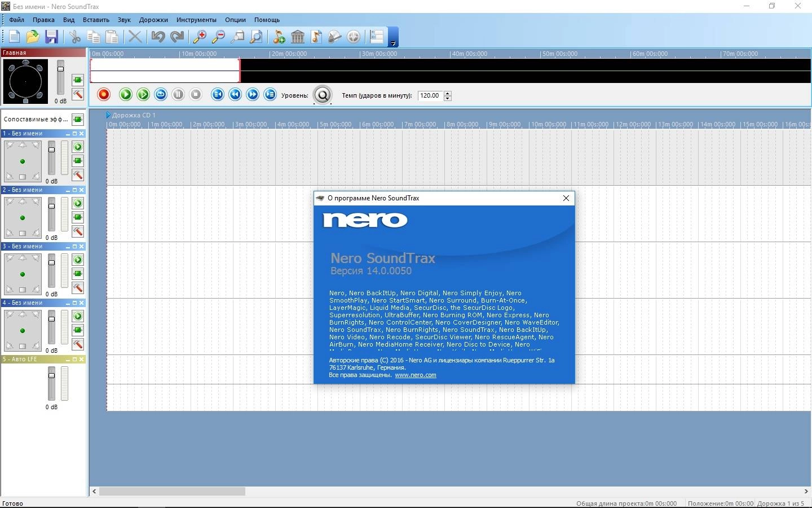Insert an audio file with the note-plus icon
The image size is (812, 508).
(x=279, y=37)
